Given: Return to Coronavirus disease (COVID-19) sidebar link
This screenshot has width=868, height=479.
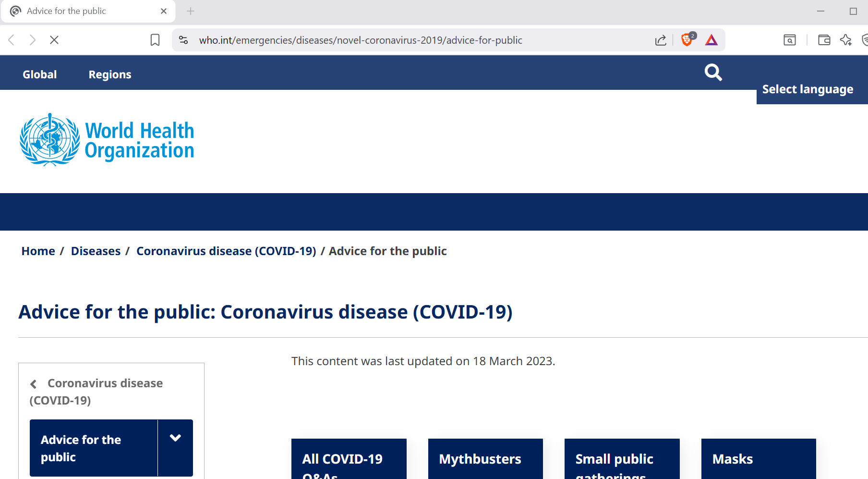Looking at the screenshot, I should coord(96,392).
